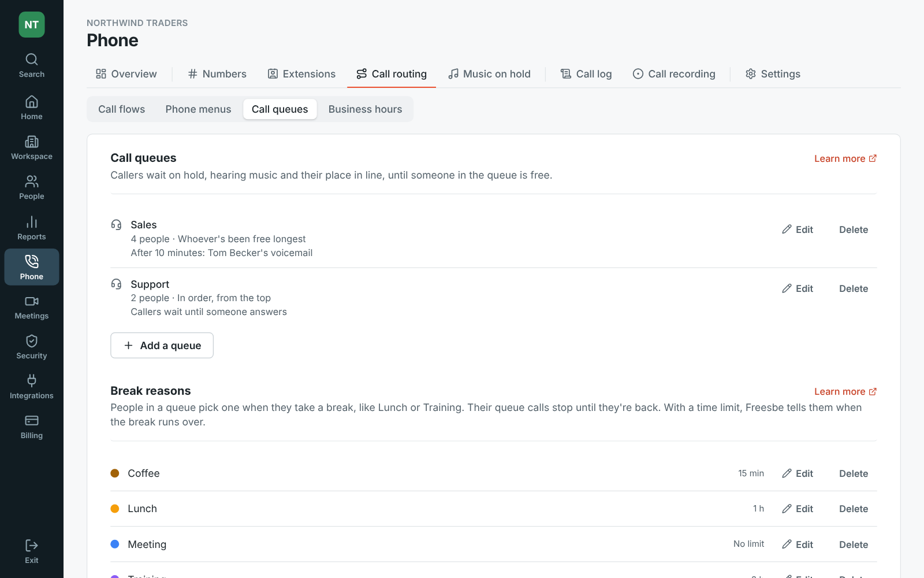Open the Call log tab
The width and height of the screenshot is (924, 578).
(x=586, y=74)
